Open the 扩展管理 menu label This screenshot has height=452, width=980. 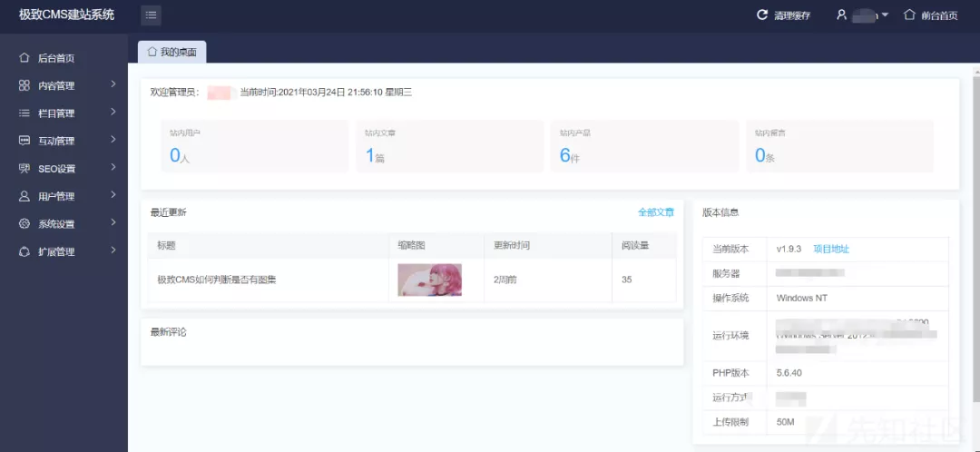coord(56,252)
